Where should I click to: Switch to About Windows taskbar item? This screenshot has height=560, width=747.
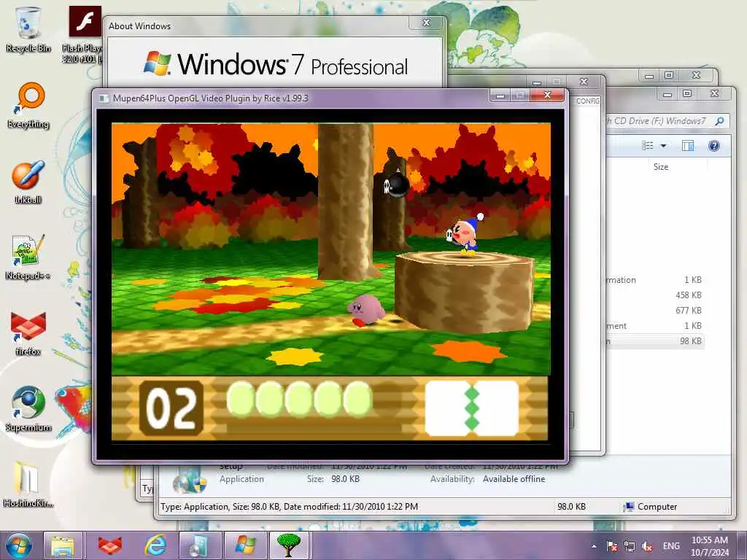245,545
